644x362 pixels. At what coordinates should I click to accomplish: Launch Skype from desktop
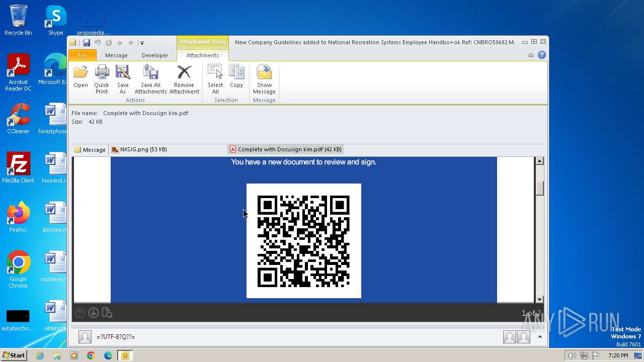(x=55, y=20)
